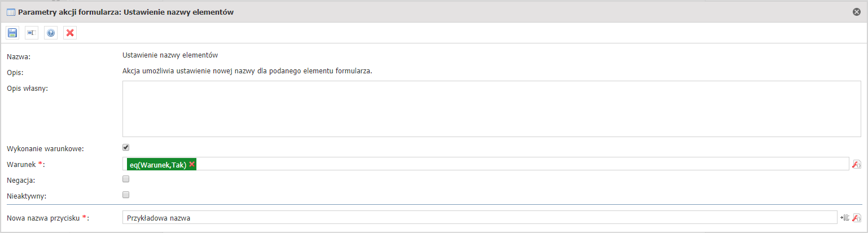
Task: Click empty area of the Warunek field
Action: click(x=522, y=164)
